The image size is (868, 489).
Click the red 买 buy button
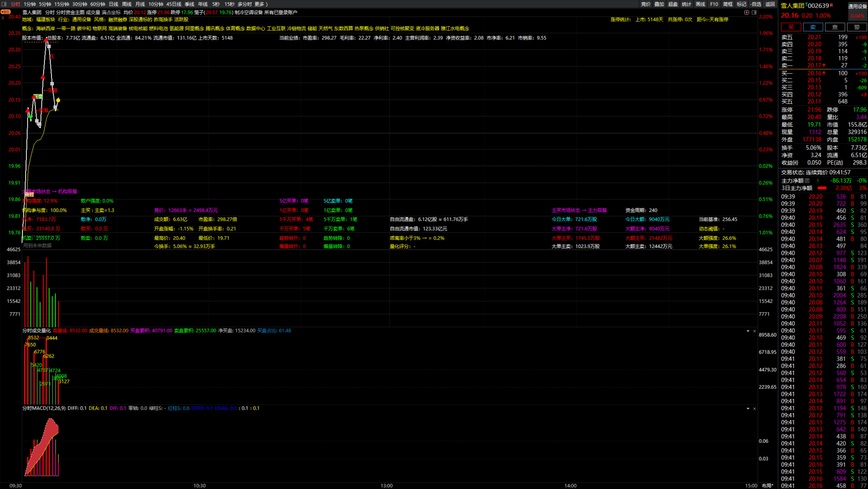[x=791, y=27]
